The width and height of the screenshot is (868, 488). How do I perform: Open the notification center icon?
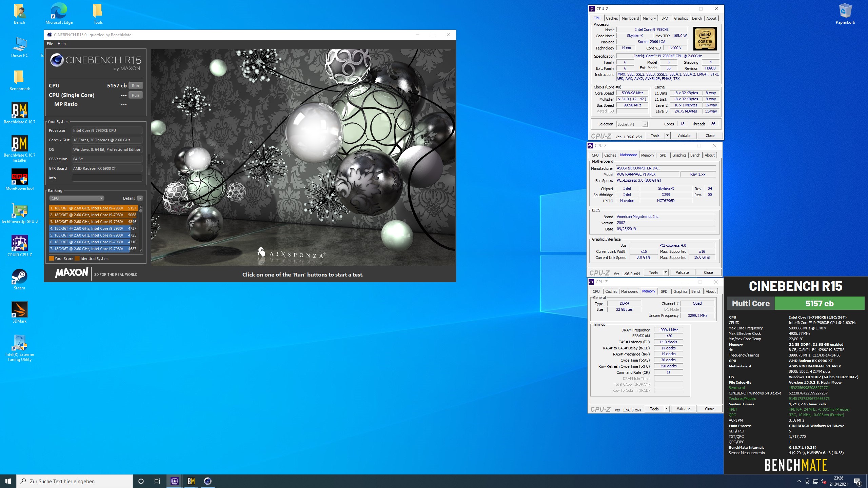(857, 481)
